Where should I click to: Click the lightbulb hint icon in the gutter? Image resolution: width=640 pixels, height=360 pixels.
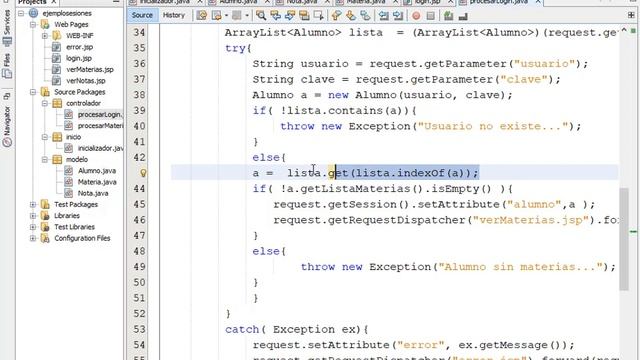click(143, 173)
